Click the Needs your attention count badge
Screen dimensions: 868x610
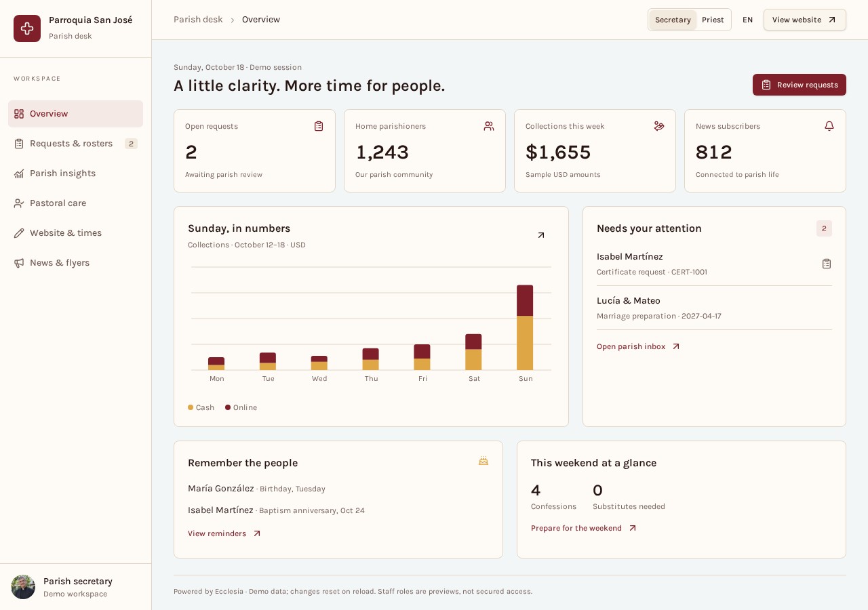[824, 228]
